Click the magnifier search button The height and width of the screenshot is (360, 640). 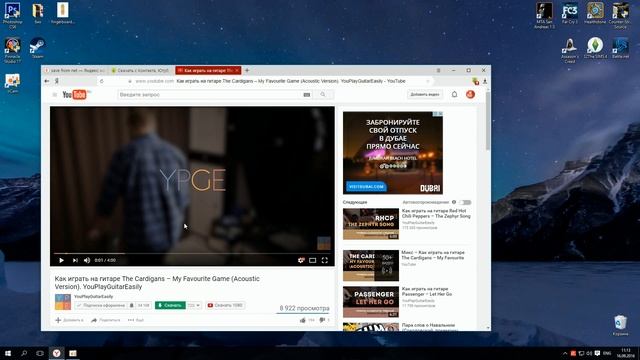click(x=323, y=95)
